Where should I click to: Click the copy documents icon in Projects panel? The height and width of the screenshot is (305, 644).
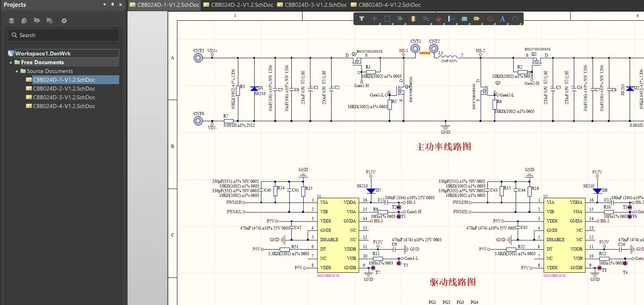pos(24,21)
